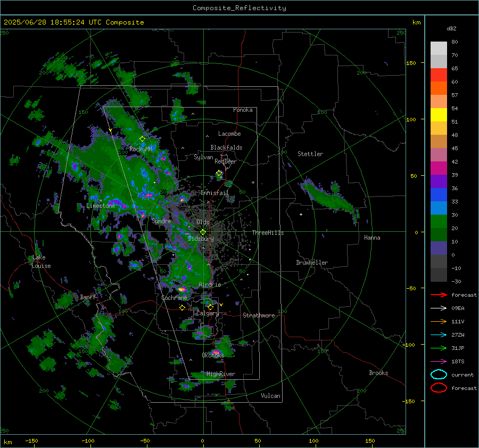Click the Airdrie city label

210,284
